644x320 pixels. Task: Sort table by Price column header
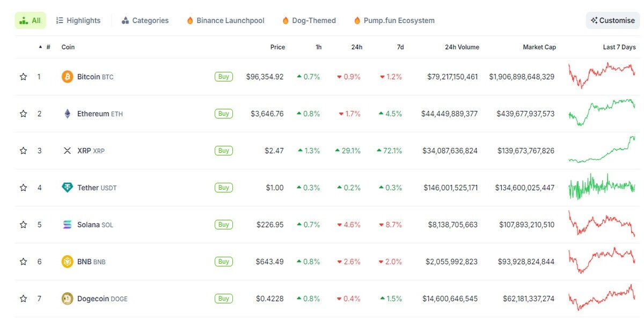[x=277, y=47]
